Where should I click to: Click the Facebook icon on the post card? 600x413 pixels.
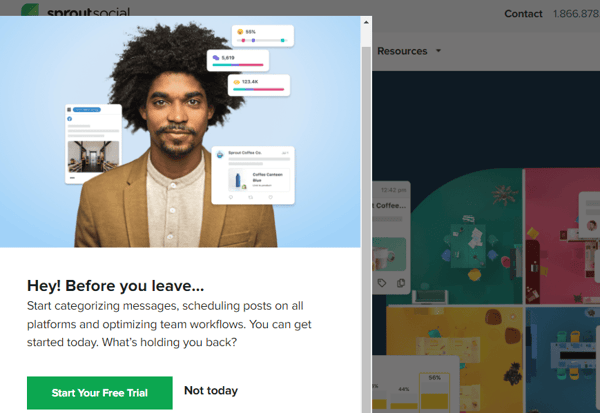pyautogui.click(x=70, y=119)
